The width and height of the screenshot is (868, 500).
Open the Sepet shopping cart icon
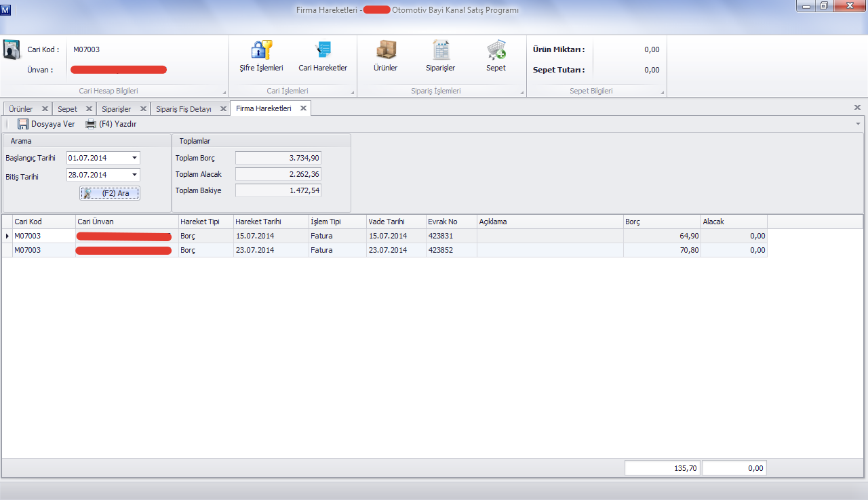pos(496,51)
